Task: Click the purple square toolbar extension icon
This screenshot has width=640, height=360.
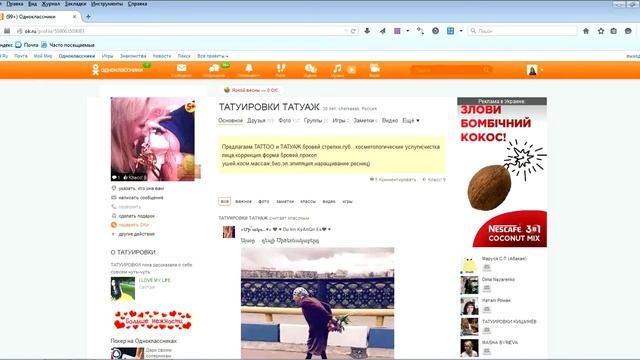Action: tap(397, 31)
